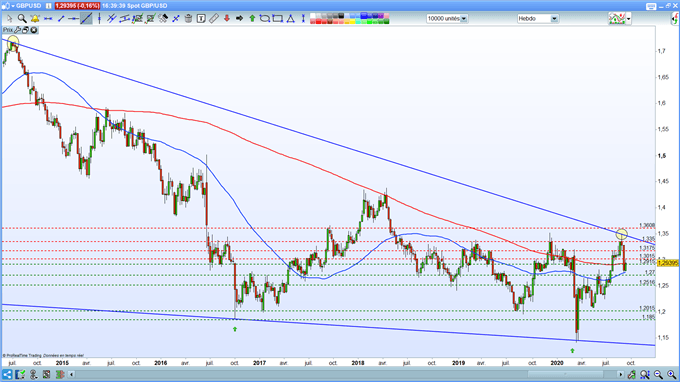Click the red price change label 1,29395
680x382 pixels.
[77, 6]
